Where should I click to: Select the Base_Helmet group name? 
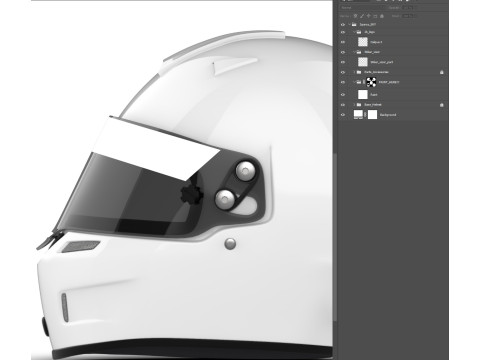(x=373, y=105)
